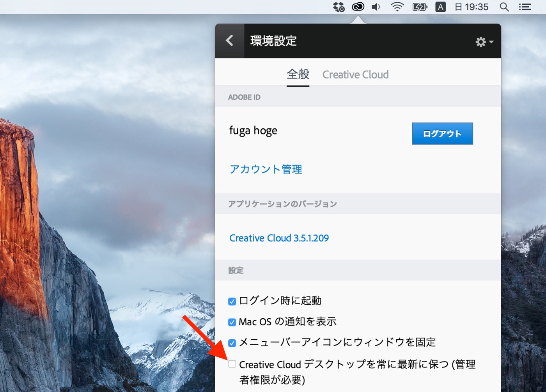The height and width of the screenshot is (392, 546).
Task: Open Creative Cloud 3.5.1.209 version link
Action: click(279, 238)
